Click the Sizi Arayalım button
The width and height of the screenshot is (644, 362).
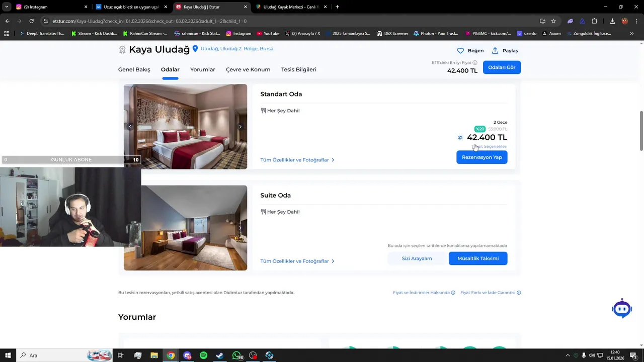click(x=417, y=258)
